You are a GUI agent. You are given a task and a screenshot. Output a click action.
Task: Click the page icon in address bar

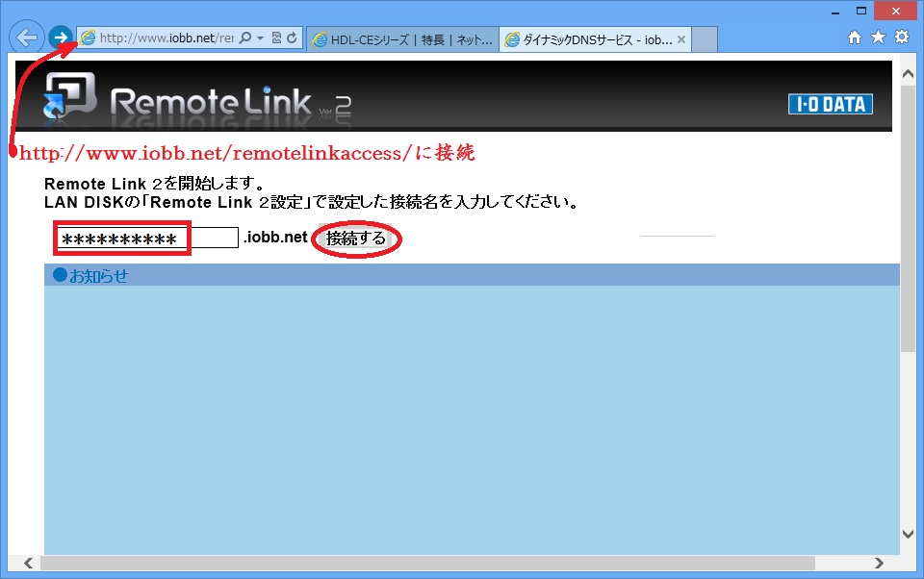pyautogui.click(x=88, y=38)
